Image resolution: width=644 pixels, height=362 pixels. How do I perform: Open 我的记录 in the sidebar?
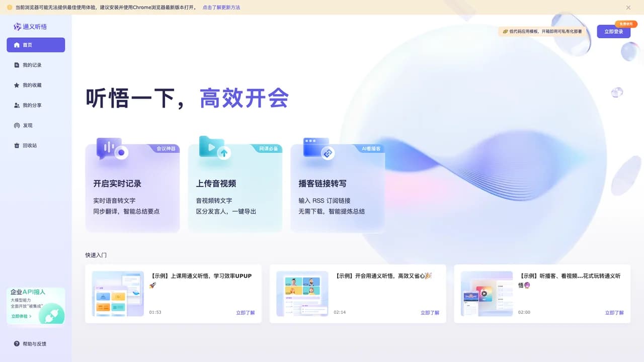[x=36, y=65]
